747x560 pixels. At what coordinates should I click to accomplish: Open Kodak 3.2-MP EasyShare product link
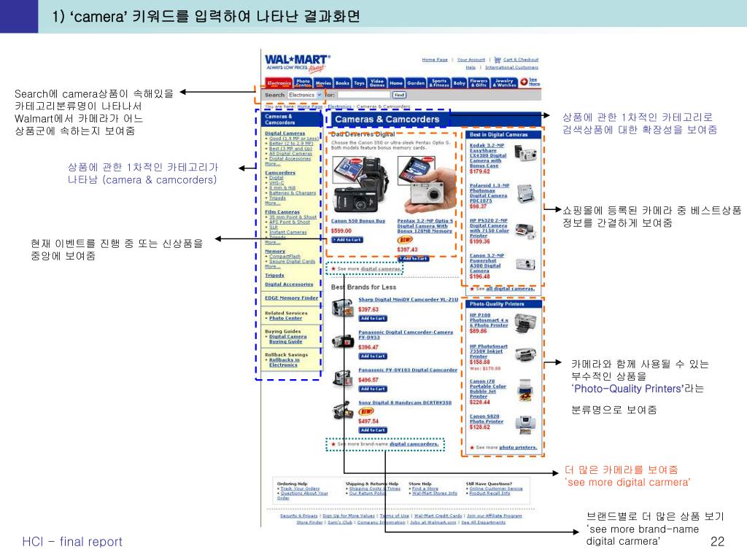tap(488, 156)
